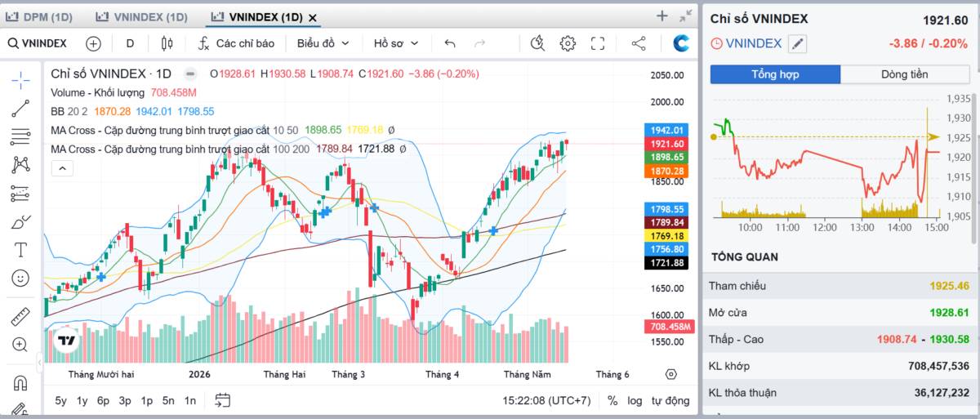The height and width of the screenshot is (419, 980).
Task: Click the KL thỏa thuận value 36,127,232
Action: 942,393
